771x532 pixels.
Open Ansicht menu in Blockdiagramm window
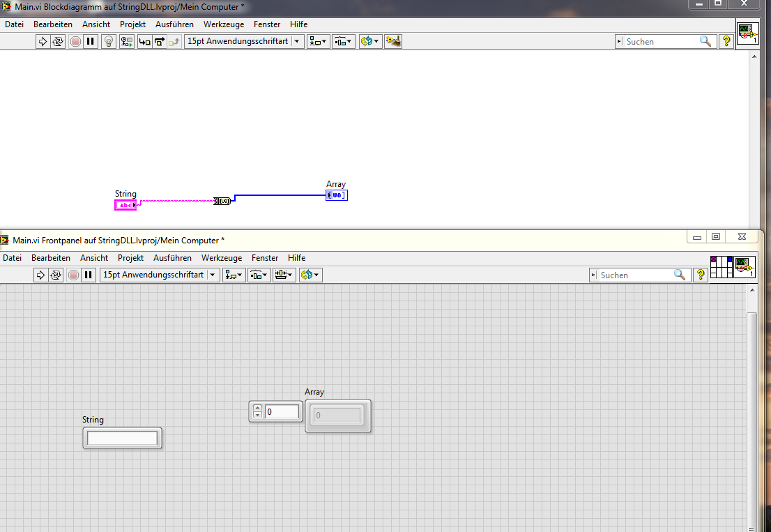point(96,24)
